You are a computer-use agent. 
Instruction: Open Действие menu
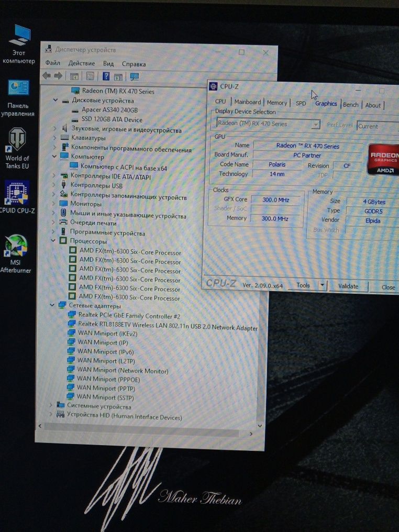click(x=82, y=63)
